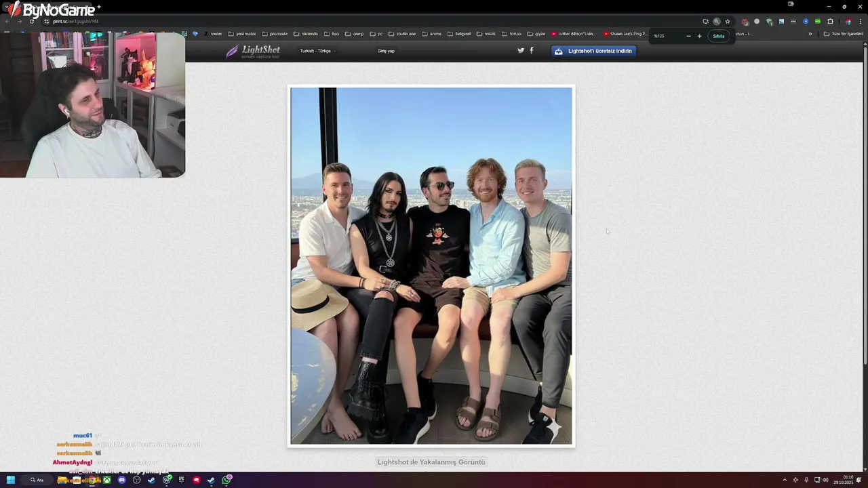This screenshot has width=868, height=488.
Task: Open the browser three-dot menu
Action: click(x=860, y=22)
